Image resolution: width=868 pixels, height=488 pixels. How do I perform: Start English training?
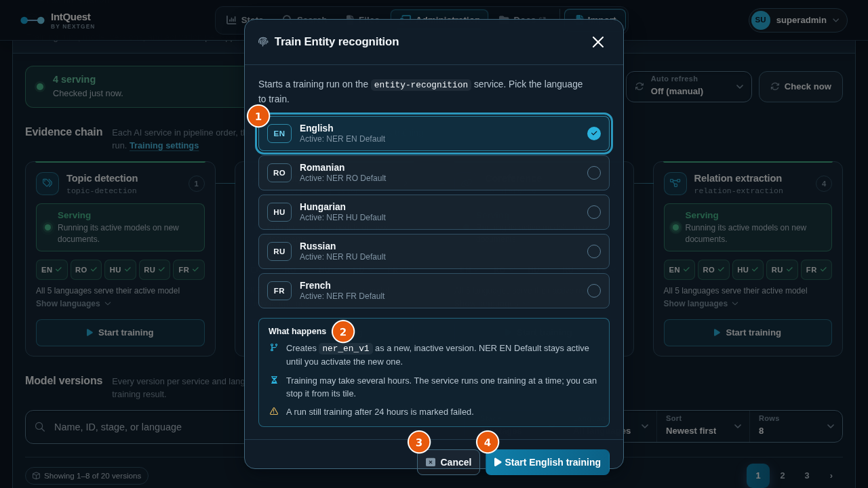[x=547, y=462]
